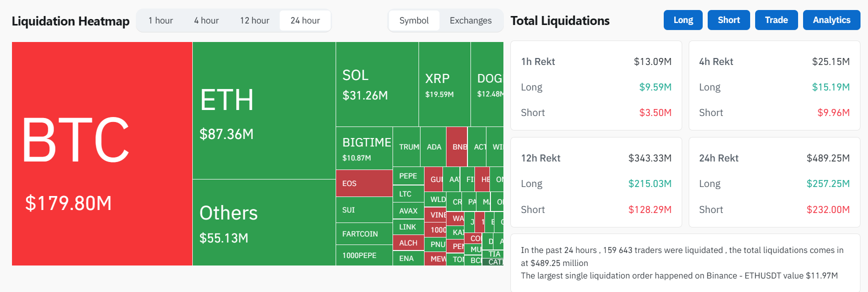Choose the 12 hour timeframe
Image resolution: width=868 pixels, height=292 pixels.
point(255,20)
